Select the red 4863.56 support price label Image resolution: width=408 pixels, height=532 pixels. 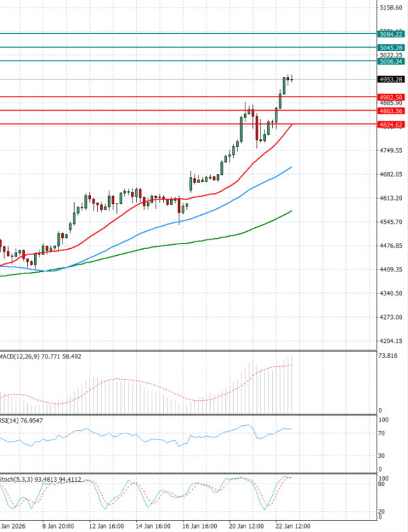pos(392,110)
